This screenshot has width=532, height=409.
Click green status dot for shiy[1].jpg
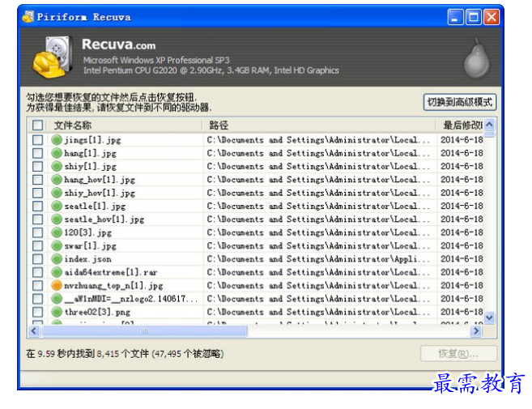57,166
